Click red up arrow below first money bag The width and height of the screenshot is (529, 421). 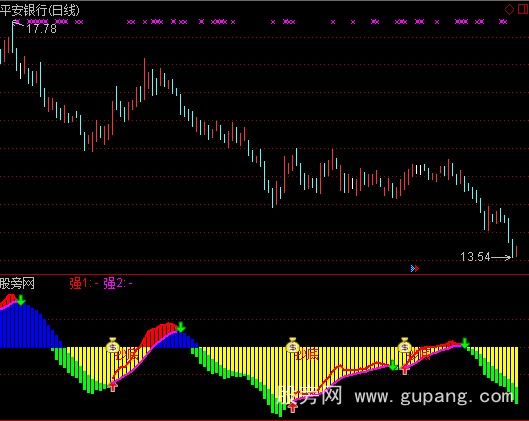point(113,387)
